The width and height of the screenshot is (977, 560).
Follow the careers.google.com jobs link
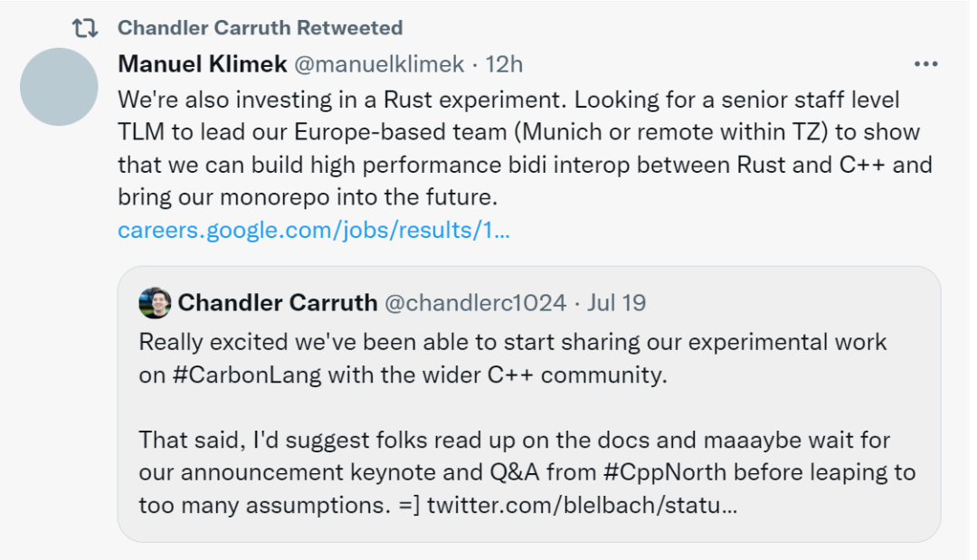[314, 231]
